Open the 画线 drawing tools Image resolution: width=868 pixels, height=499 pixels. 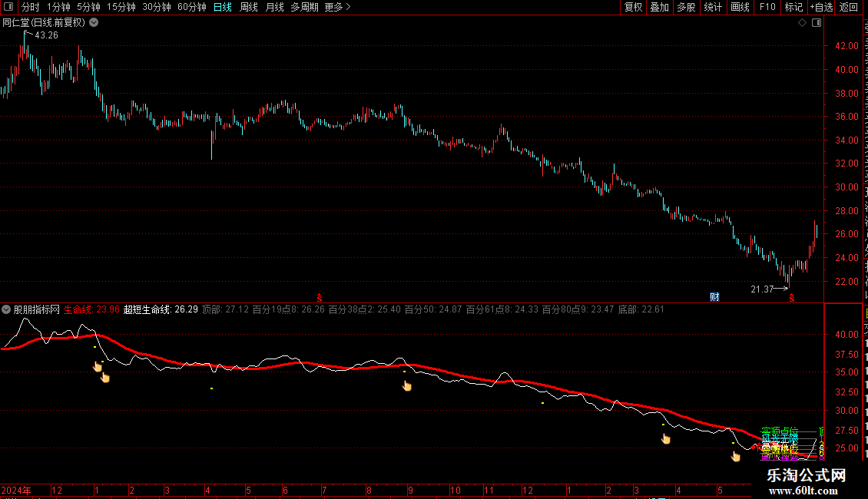(740, 7)
